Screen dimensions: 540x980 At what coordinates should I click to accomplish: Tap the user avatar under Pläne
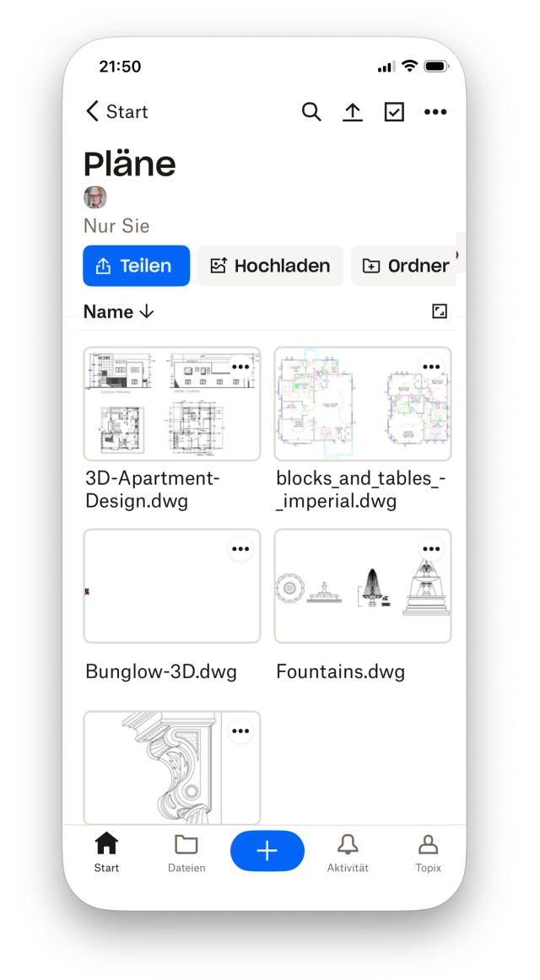(95, 197)
